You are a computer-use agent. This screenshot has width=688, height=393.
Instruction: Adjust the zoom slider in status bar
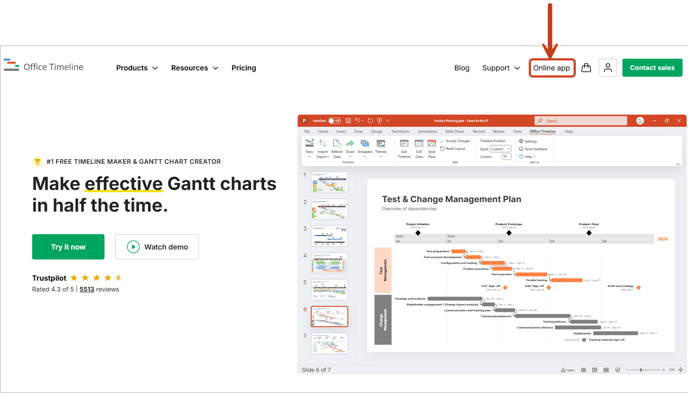click(641, 370)
